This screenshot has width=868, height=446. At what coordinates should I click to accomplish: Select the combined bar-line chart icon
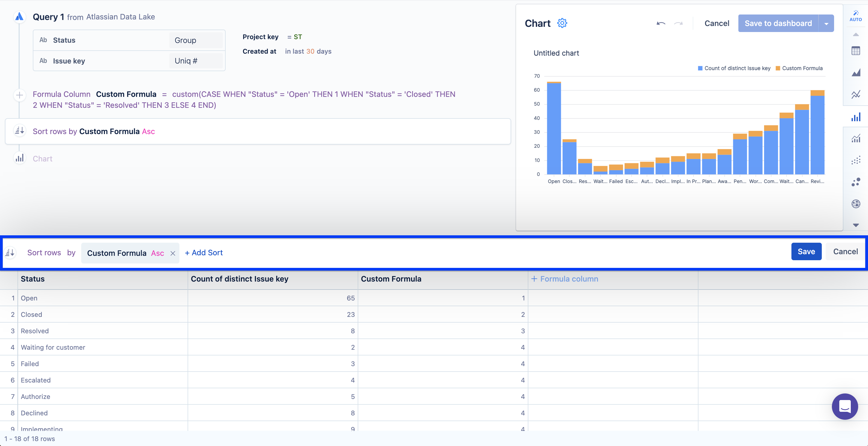pyautogui.click(x=855, y=138)
